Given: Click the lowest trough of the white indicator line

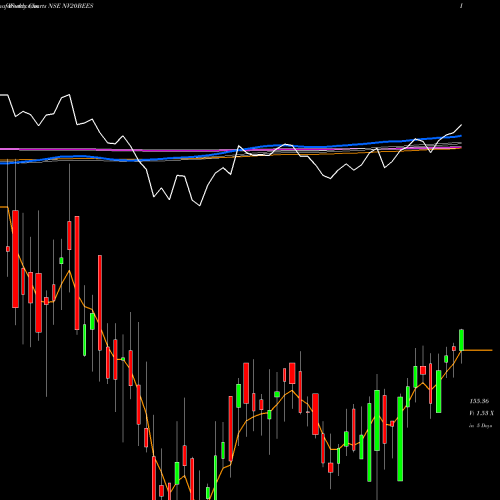Looking at the screenshot, I should pyautogui.click(x=200, y=205).
